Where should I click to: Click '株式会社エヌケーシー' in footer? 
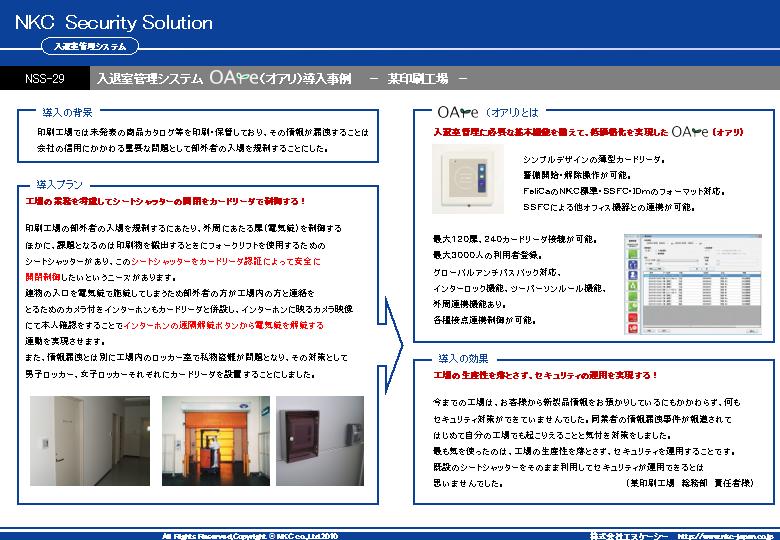coord(629,536)
